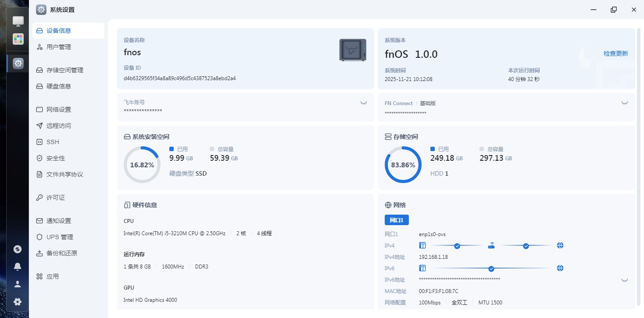
Task: Open the notification bell icon
Action: coord(18,267)
